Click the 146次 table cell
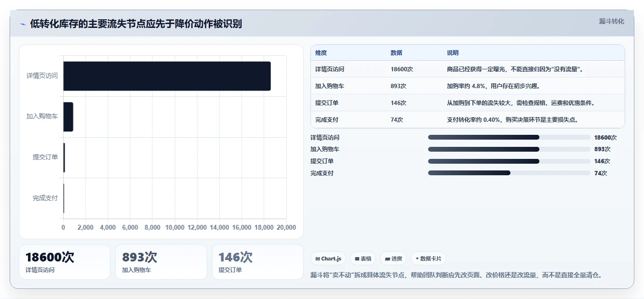Image resolution: width=644 pixels, height=299 pixels. click(x=398, y=103)
